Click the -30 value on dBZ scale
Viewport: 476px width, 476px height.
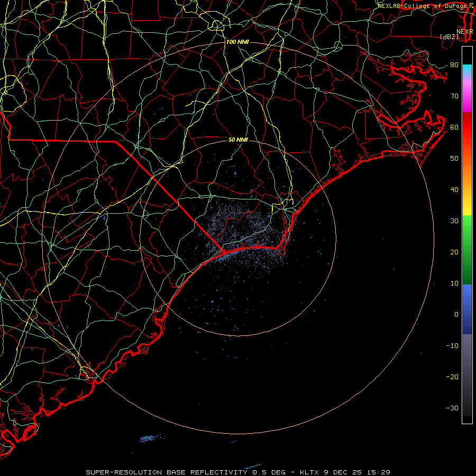coord(452,408)
